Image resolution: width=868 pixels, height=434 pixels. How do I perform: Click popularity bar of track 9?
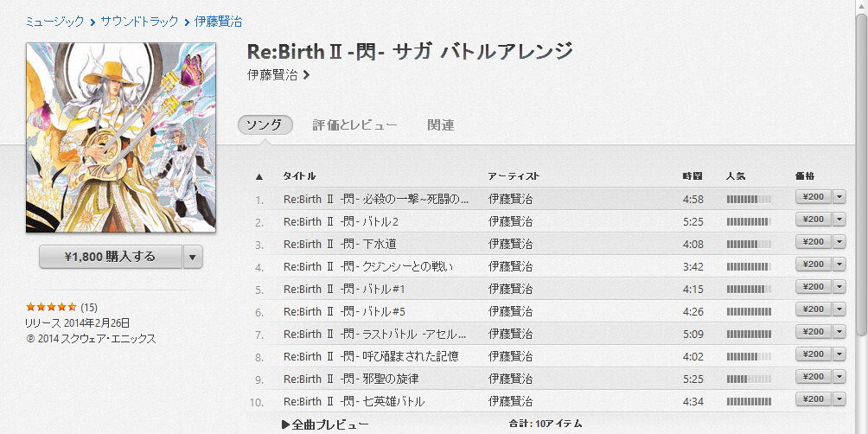[749, 379]
